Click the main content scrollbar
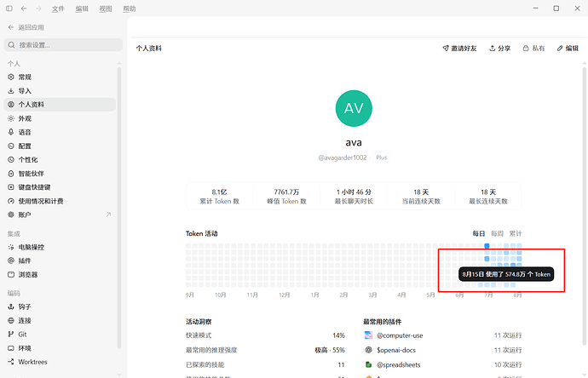This screenshot has width=588, height=378. (585, 206)
